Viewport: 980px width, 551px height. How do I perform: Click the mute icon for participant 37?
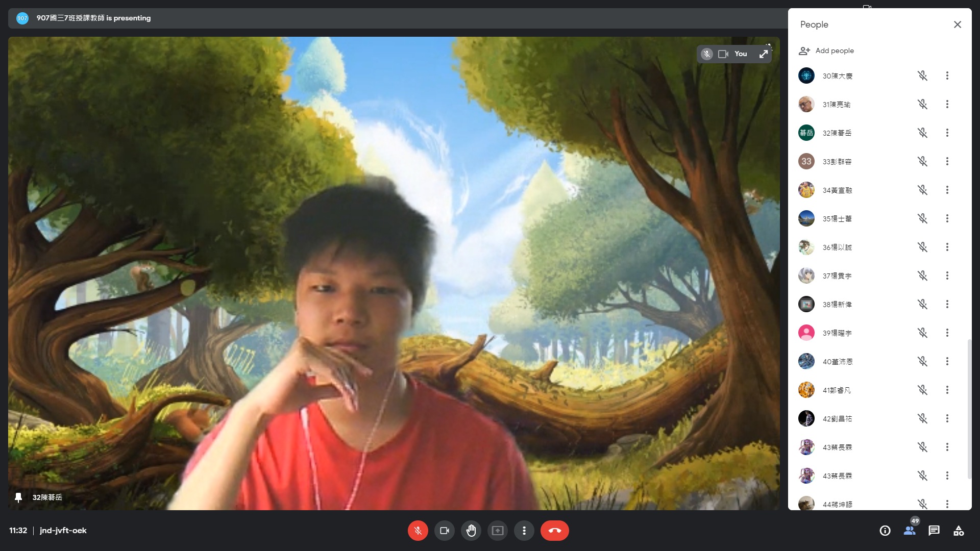[922, 275]
